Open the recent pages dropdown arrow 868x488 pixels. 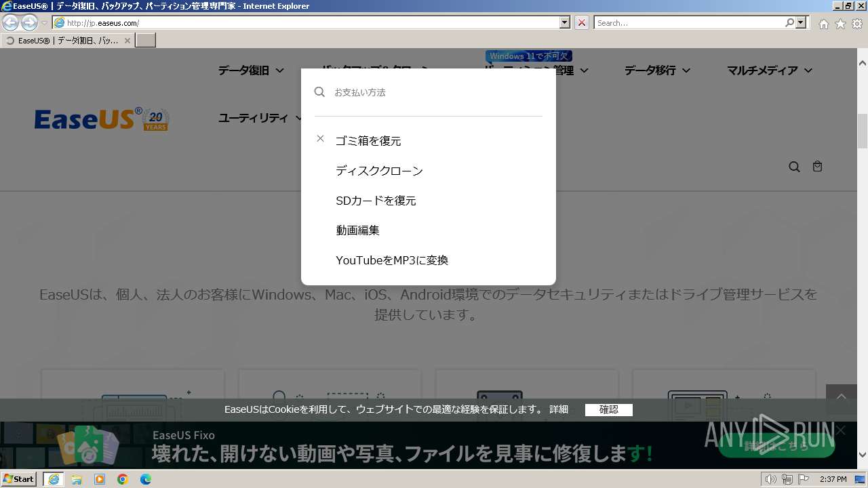[x=45, y=23]
